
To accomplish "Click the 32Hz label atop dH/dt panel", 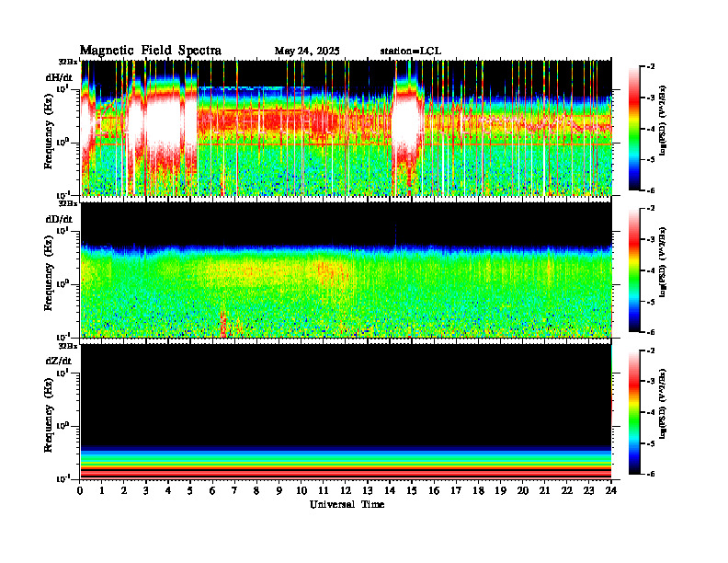I will click(68, 62).
